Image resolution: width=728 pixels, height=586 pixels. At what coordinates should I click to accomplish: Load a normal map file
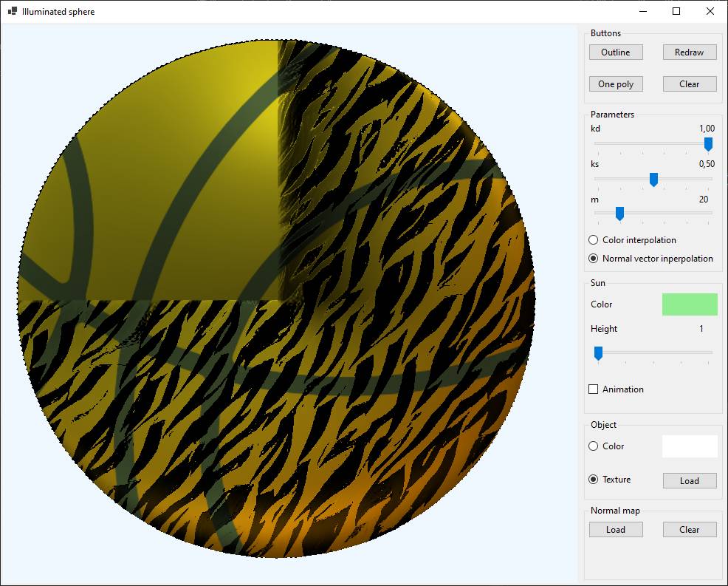tap(616, 530)
